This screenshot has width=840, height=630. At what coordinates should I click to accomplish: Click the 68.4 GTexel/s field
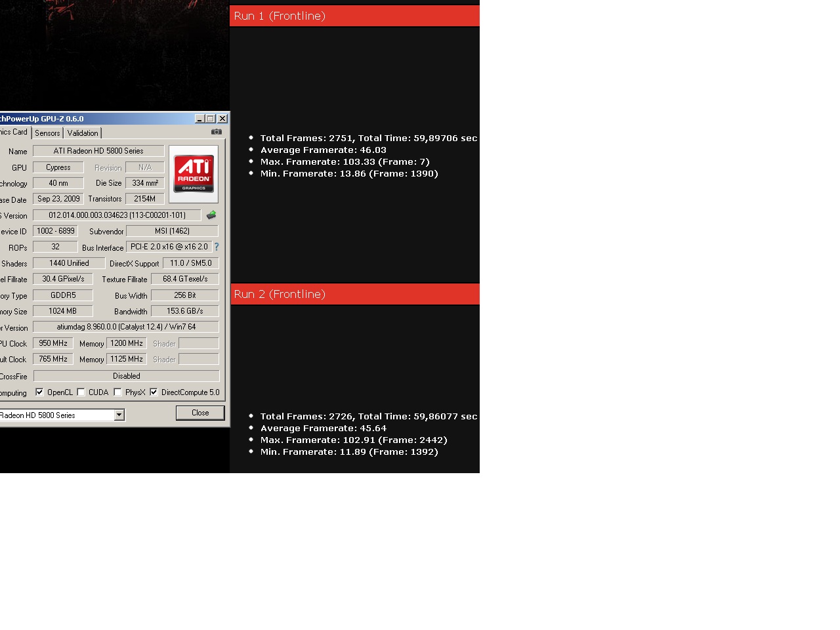pyautogui.click(x=185, y=279)
